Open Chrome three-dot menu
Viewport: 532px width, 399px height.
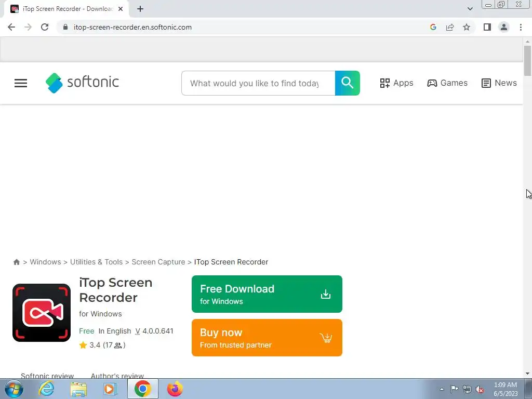point(521,27)
